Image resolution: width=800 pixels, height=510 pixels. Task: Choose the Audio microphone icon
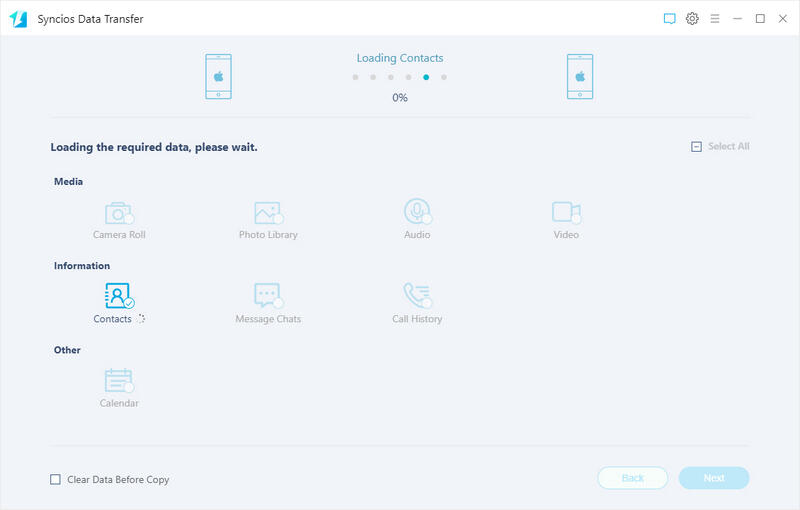[x=417, y=212]
